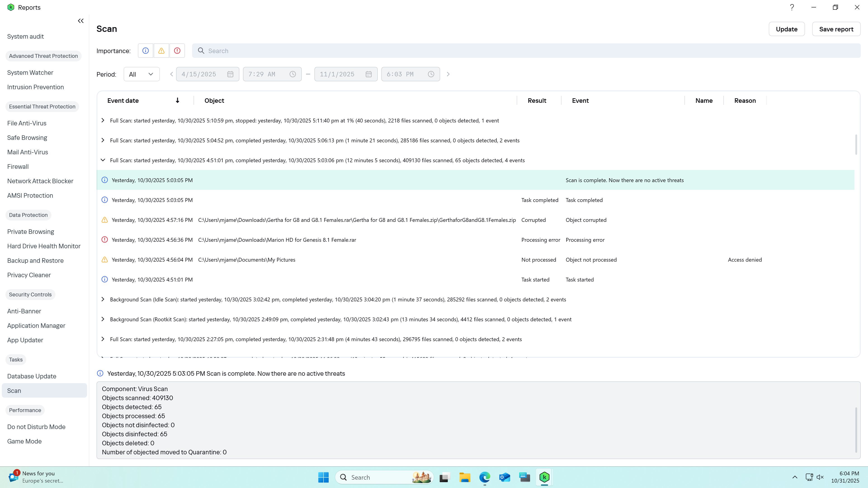Click the muted volume tray icon
This screenshot has width=868, height=488.
[820, 477]
